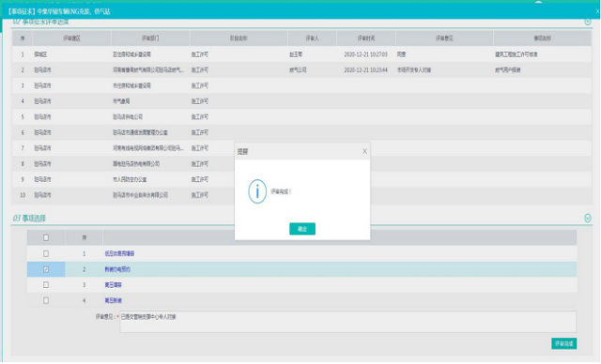The image size is (601, 364).
Task: Open the 高压增容 link in row 3
Action: click(113, 285)
